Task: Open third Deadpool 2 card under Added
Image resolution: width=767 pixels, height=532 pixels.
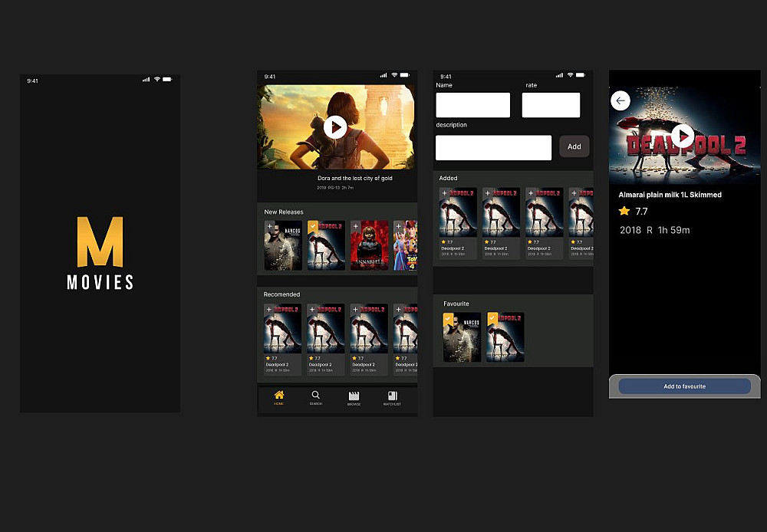Action: coord(545,224)
